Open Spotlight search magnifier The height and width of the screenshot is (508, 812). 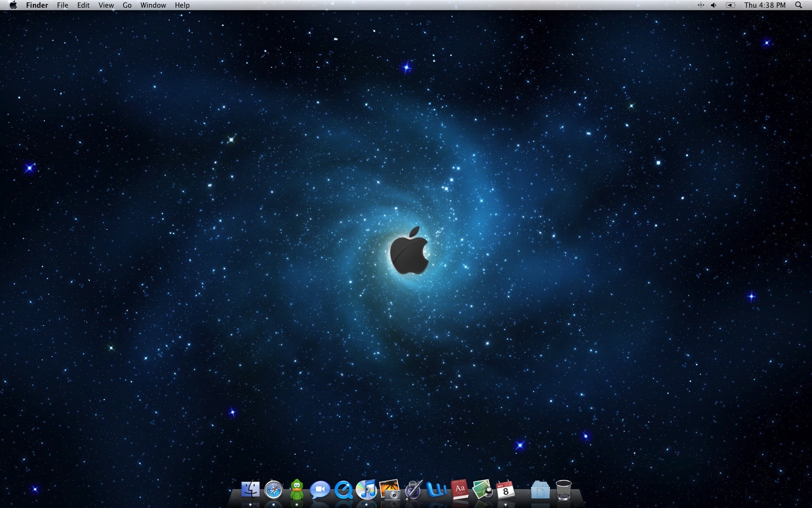[x=798, y=5]
